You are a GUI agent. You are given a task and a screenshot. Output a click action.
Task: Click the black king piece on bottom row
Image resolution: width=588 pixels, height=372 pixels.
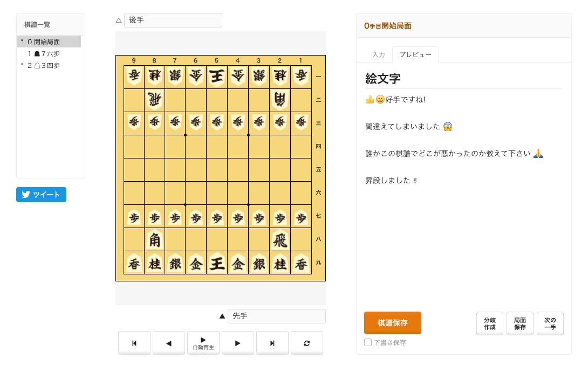[217, 263]
